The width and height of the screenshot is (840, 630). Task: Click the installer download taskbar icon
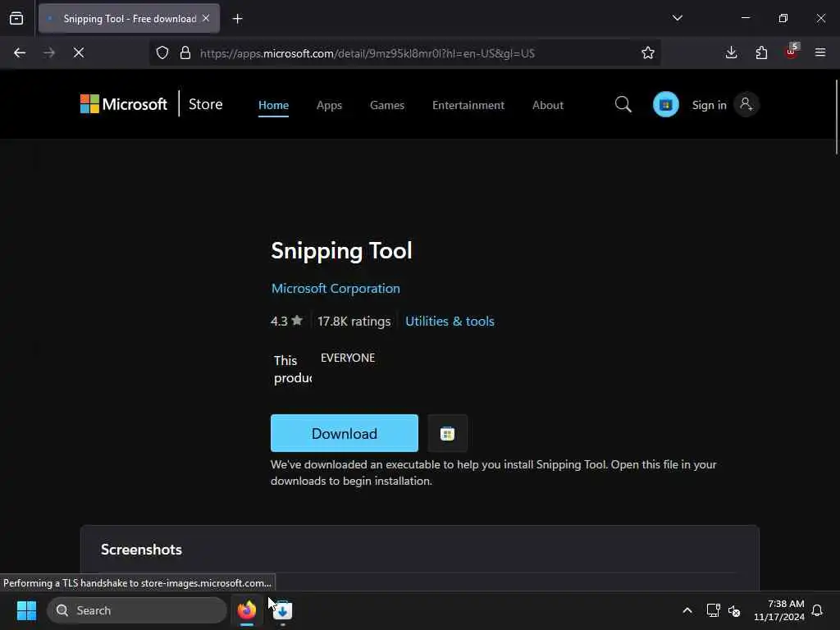click(282, 610)
